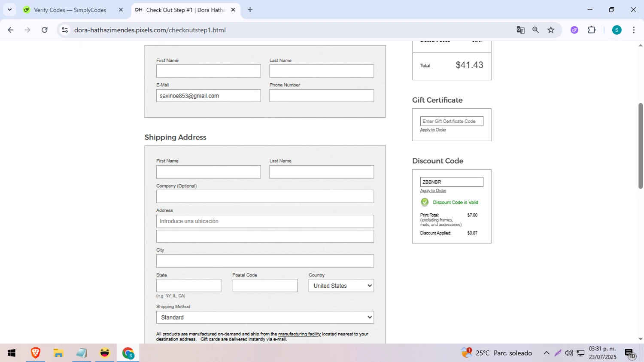644x362 pixels.
Task: Close the Check Out Step #1 tab
Action: [x=233, y=10]
